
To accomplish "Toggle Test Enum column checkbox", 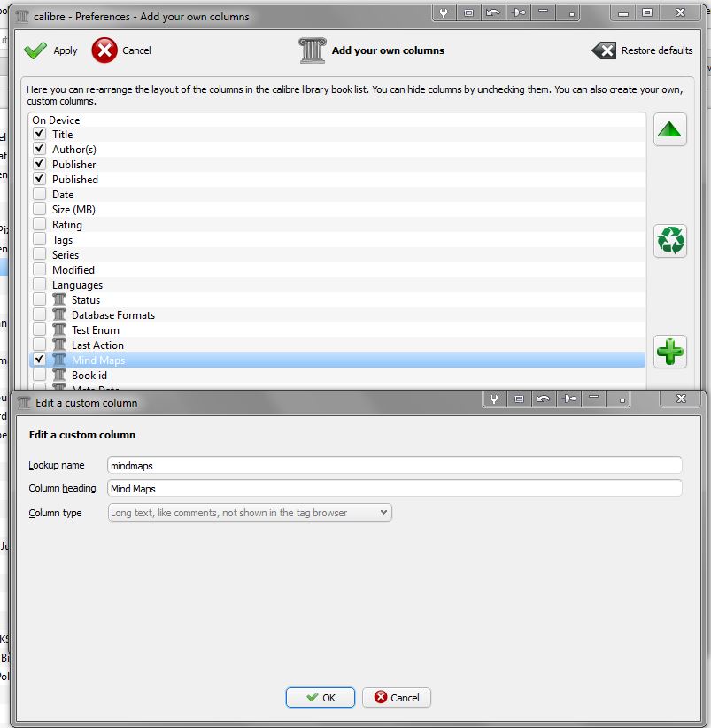I will pyautogui.click(x=40, y=329).
